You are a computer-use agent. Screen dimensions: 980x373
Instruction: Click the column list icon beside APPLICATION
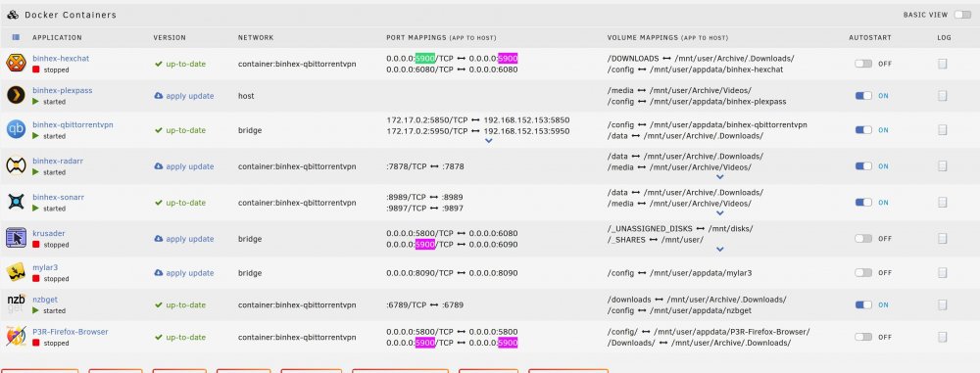(x=16, y=37)
